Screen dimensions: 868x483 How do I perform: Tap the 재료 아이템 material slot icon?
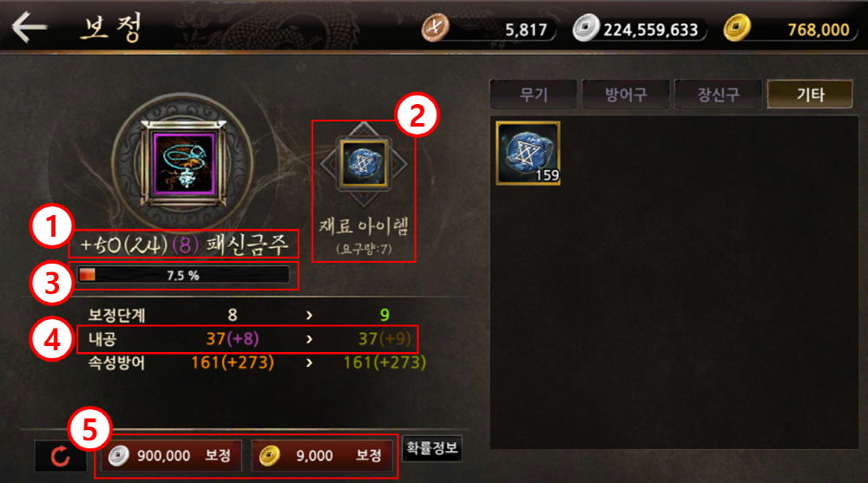(364, 164)
